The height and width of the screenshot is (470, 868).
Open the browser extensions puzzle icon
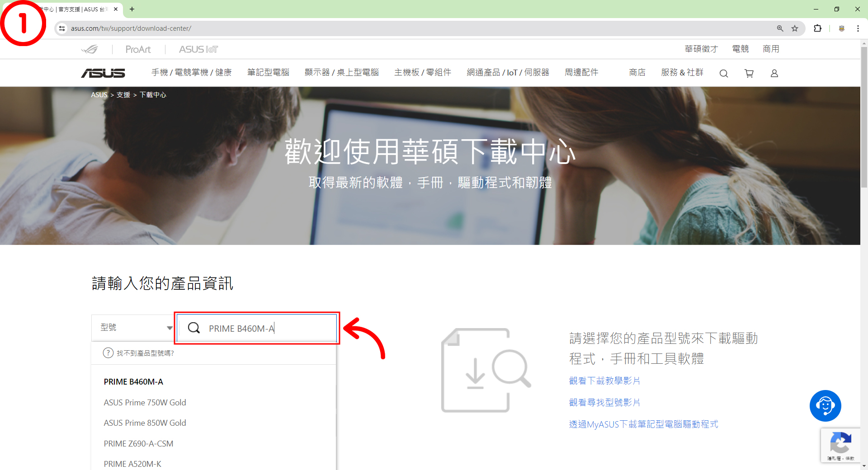pos(817,28)
